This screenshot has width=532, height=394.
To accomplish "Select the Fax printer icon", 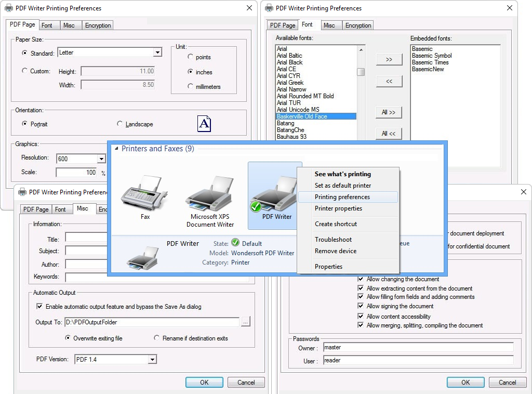I will [144, 193].
